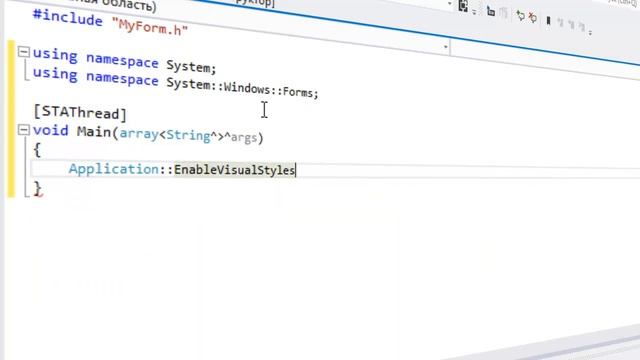Collapse the void Main function block

tap(24, 130)
